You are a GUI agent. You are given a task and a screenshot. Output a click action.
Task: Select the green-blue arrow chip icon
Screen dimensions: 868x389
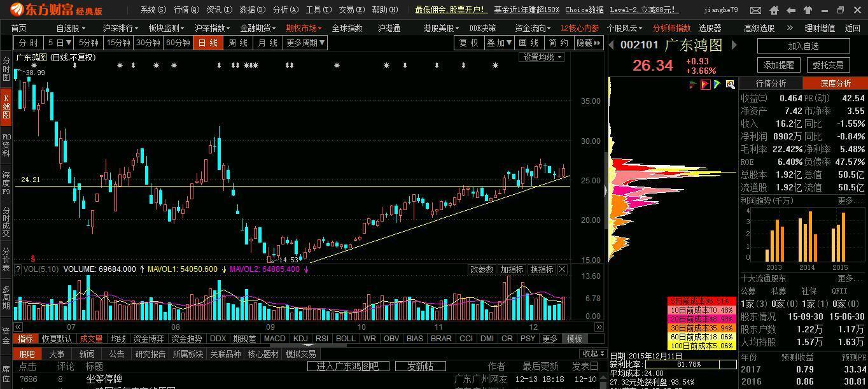(717, 85)
